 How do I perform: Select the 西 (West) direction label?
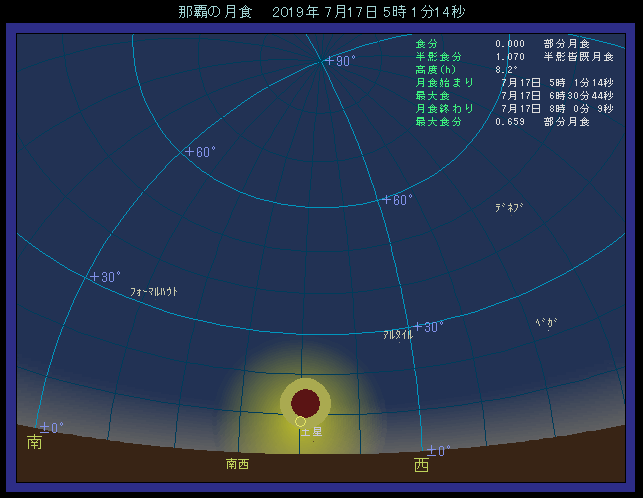pos(421,465)
